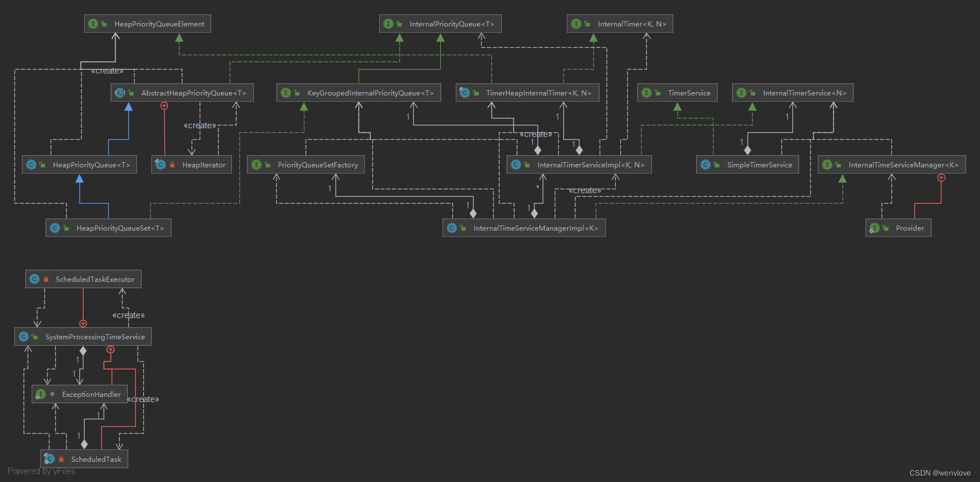This screenshot has height=482, width=980.
Task: Click class icon of ScheduledTask
Action: coord(49,459)
